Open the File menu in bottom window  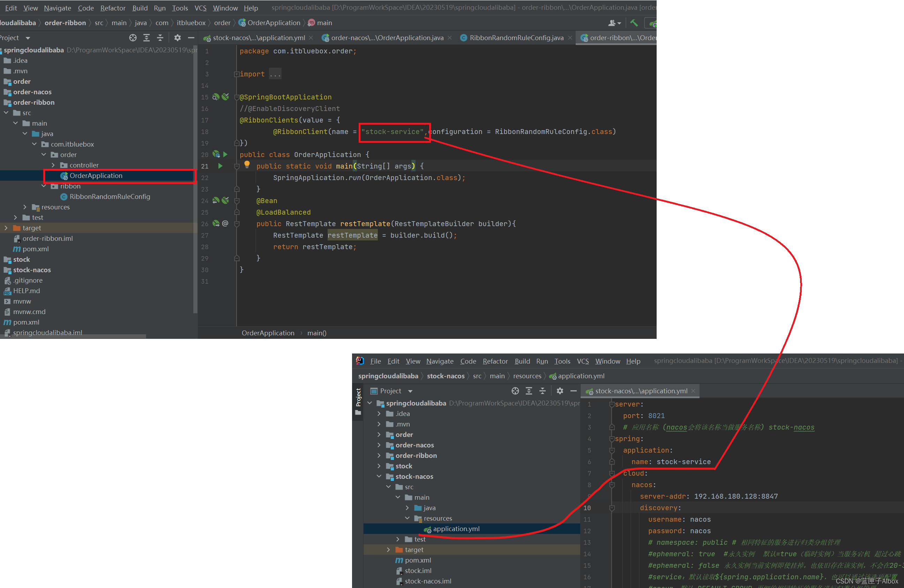[376, 361]
